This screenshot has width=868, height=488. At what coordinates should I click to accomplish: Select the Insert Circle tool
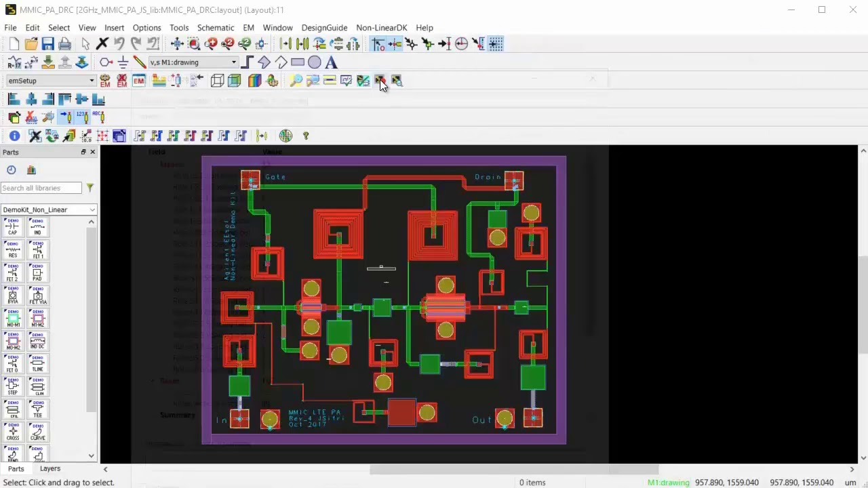pyautogui.click(x=314, y=62)
